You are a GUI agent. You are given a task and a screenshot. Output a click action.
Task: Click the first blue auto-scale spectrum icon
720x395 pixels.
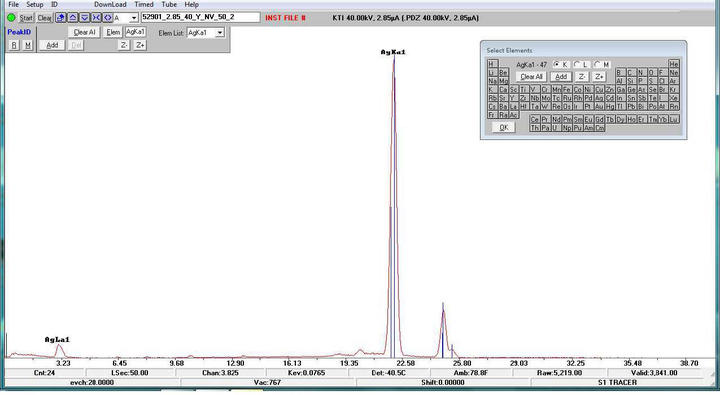coord(61,18)
